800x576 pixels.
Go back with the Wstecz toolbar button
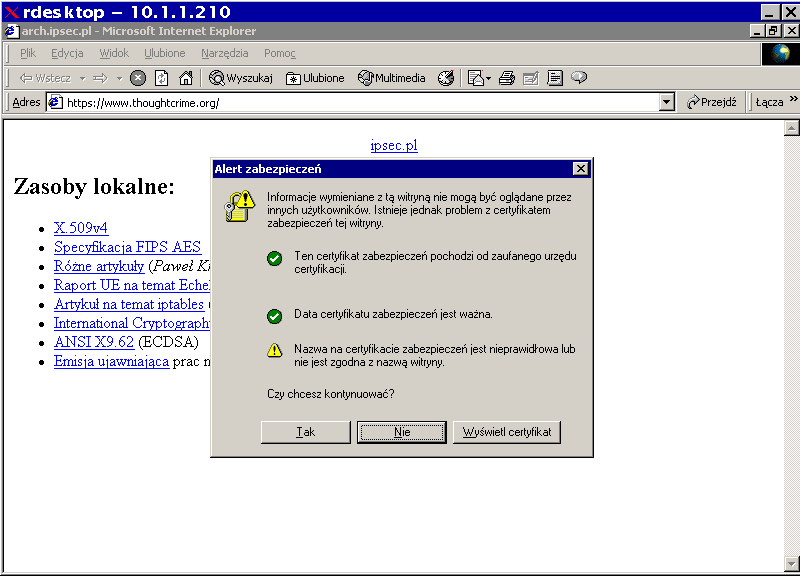tap(45, 78)
